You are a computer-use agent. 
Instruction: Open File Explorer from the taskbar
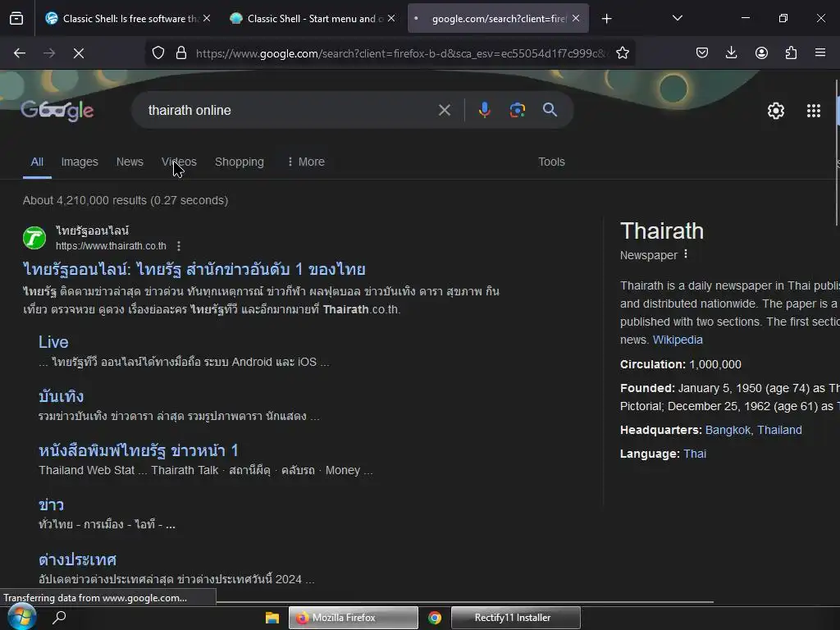click(x=272, y=618)
